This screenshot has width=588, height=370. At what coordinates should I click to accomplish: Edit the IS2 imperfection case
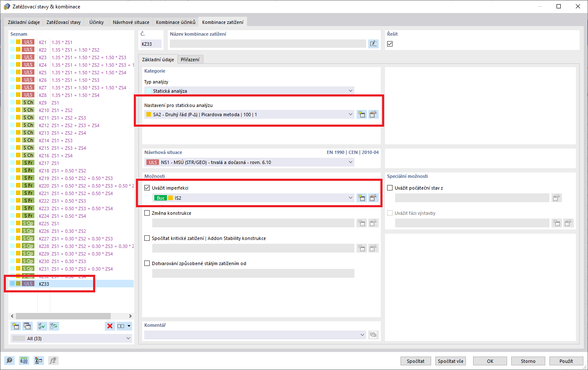pos(373,197)
